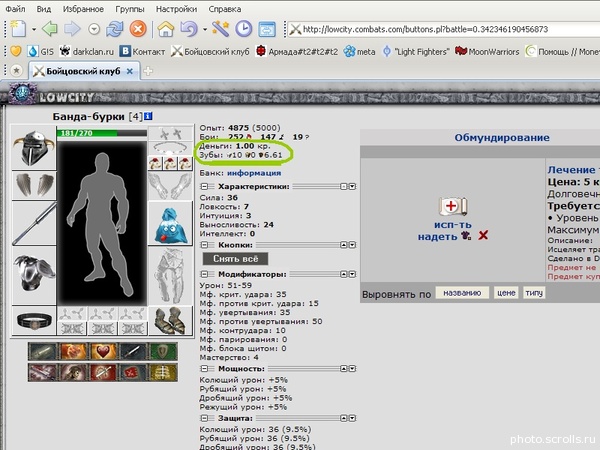
Task: Select the staff weapon slot
Action: point(34,224)
